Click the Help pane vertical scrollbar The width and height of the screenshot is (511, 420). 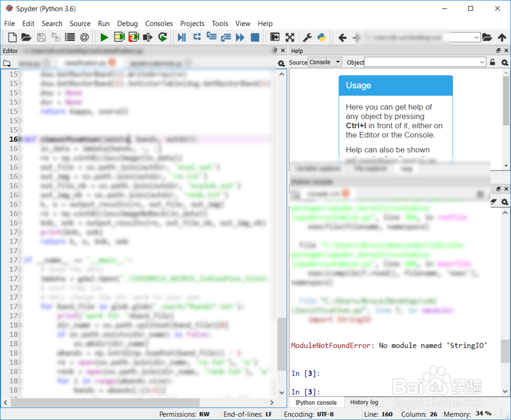click(506, 101)
